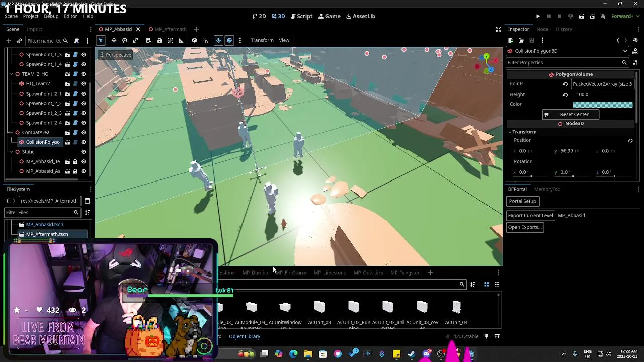Viewport: 644px width, 362px height.
Task: Click the group selected nodes icon in viewport toolbar
Action: coord(170,40)
